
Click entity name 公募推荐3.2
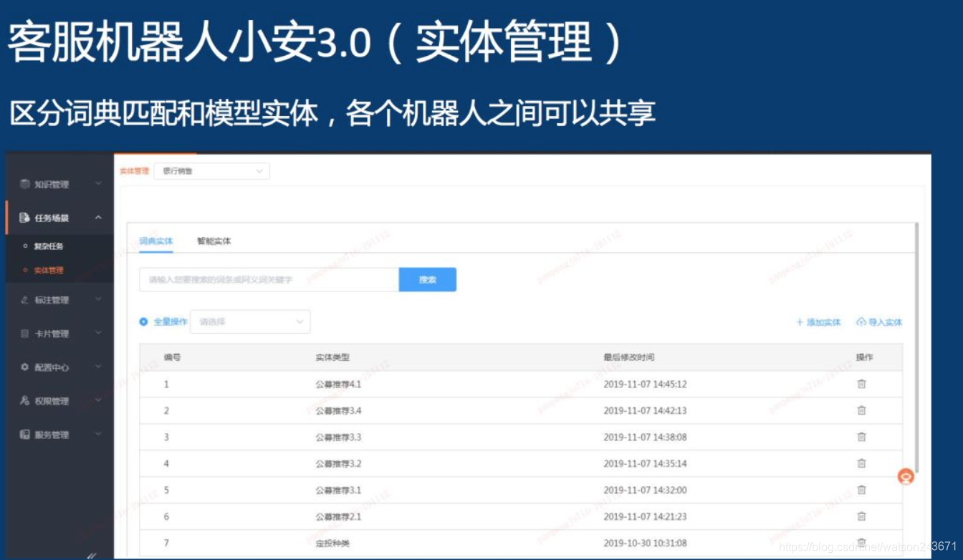coord(338,464)
